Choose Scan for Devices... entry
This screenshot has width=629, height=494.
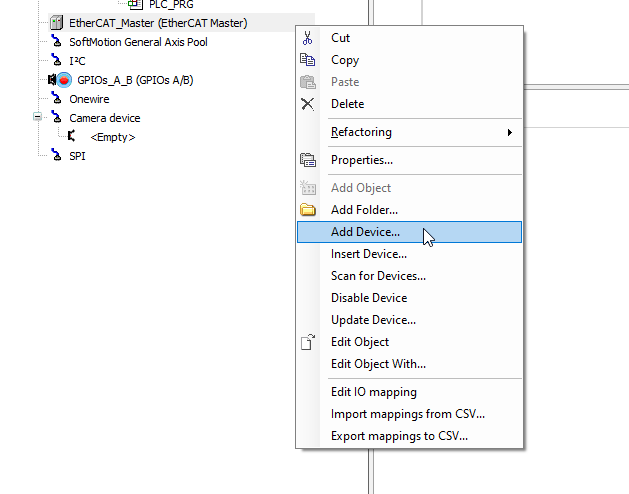pos(410,276)
